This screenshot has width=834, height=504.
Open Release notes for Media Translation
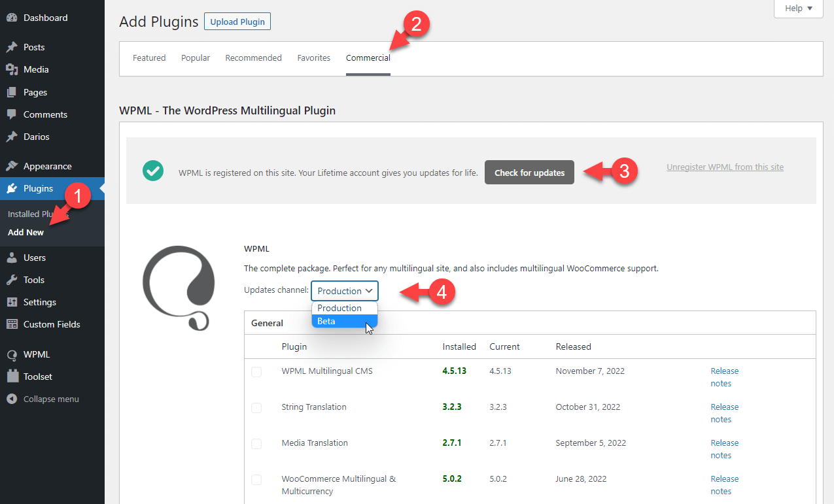[725, 449]
